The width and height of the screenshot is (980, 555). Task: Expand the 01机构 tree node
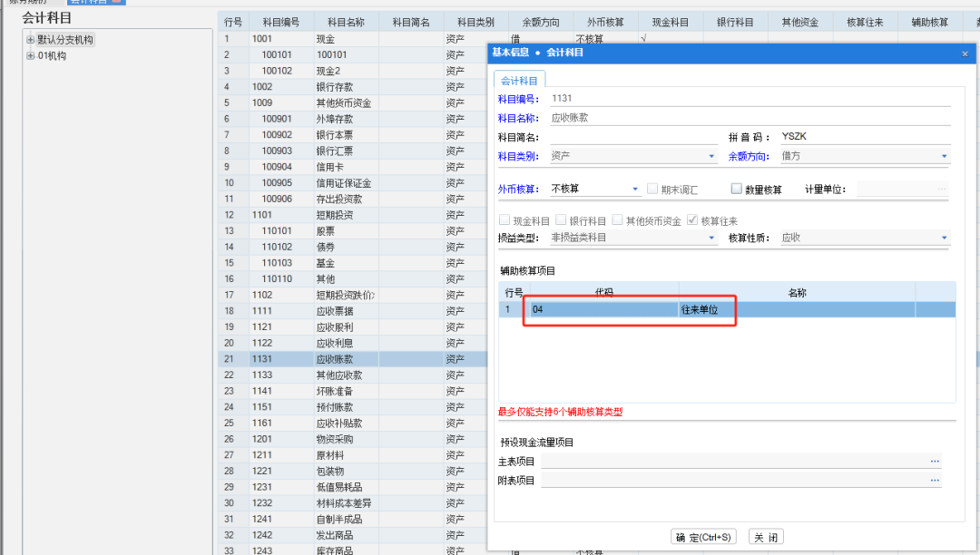click(x=30, y=55)
